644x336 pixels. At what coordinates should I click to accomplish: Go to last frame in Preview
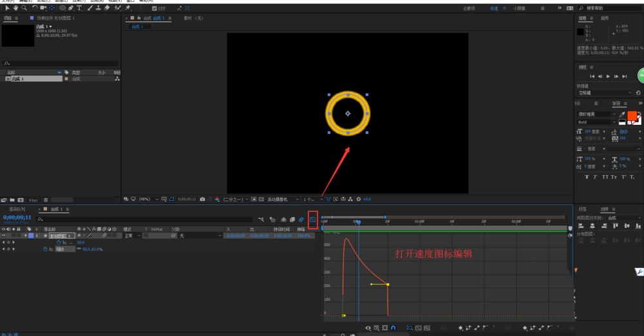624,77
